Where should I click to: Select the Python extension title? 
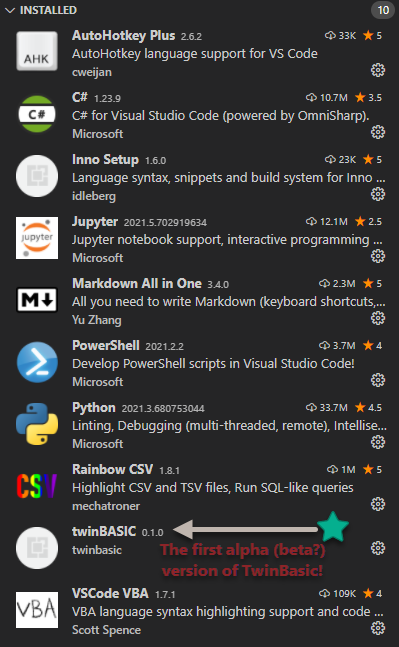(94, 407)
